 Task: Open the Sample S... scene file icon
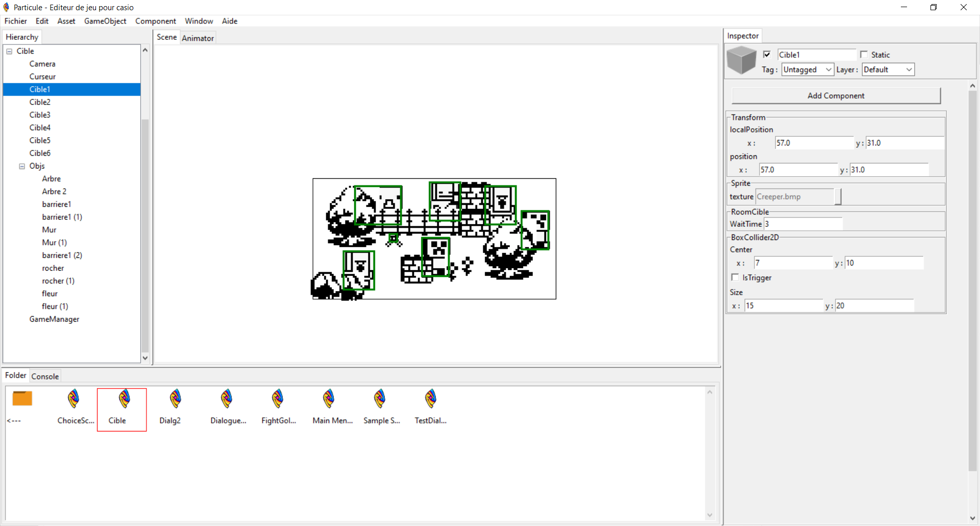coord(380,399)
